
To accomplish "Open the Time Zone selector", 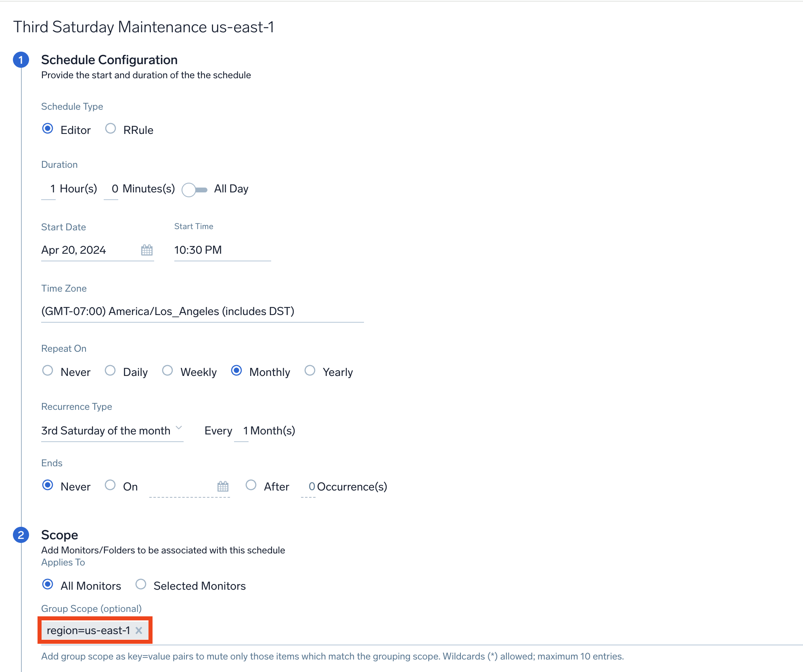I will pyautogui.click(x=202, y=311).
